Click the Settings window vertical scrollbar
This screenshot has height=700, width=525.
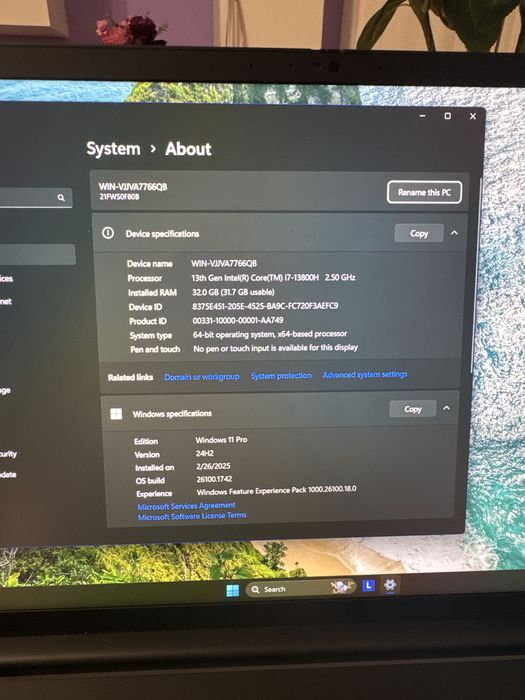(x=475, y=275)
